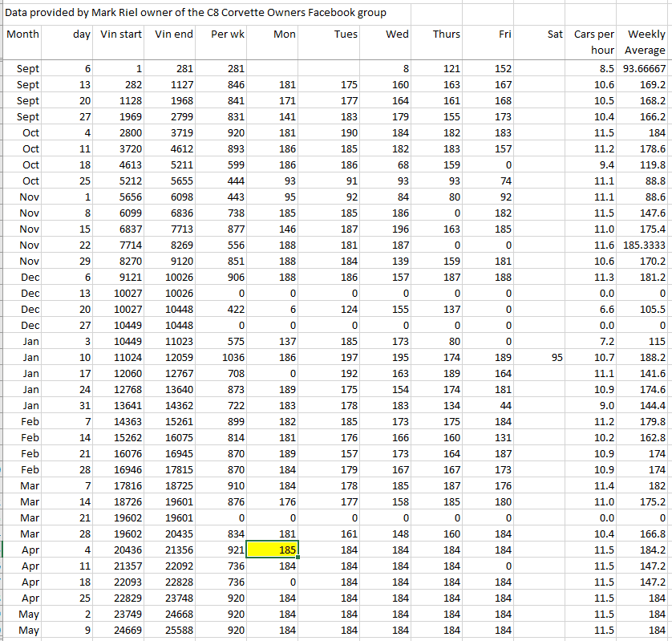The width and height of the screenshot is (672, 641).
Task: Select the Vin end cell with 25588
Action: coord(173,630)
